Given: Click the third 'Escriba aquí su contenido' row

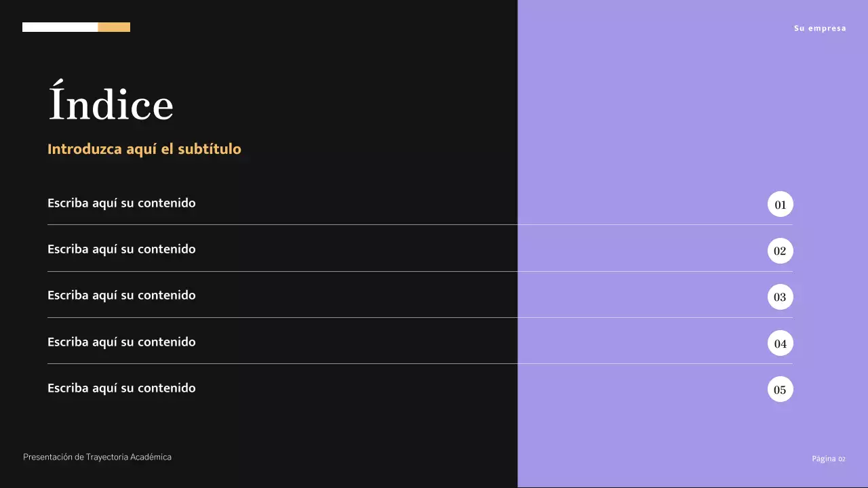Looking at the screenshot, I should 121,296.
